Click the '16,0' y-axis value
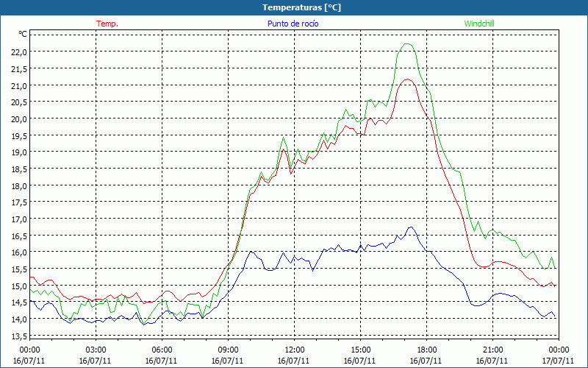This screenshot has width=588, height=368. tap(20, 252)
